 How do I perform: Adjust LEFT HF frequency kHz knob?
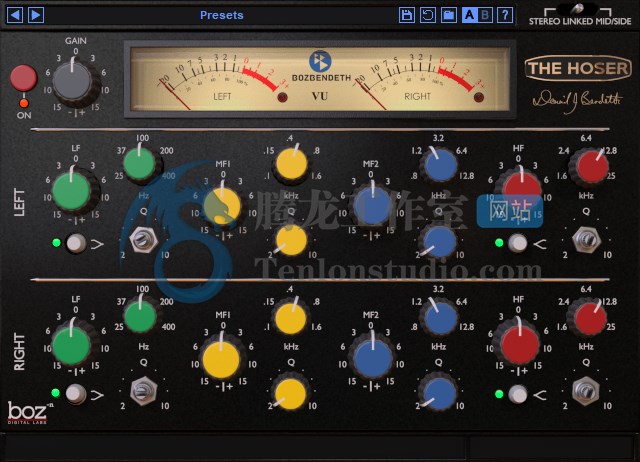[591, 166]
